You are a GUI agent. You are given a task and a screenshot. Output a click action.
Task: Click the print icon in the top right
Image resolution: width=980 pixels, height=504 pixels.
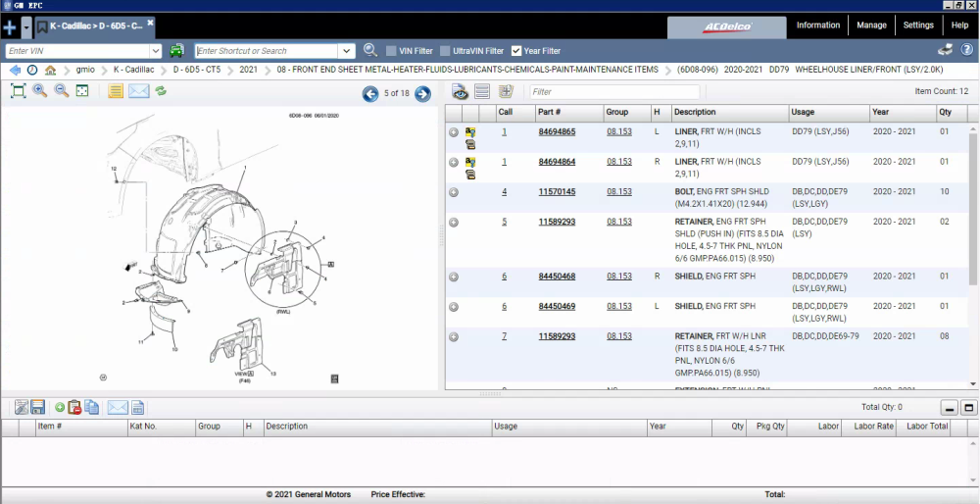point(945,50)
